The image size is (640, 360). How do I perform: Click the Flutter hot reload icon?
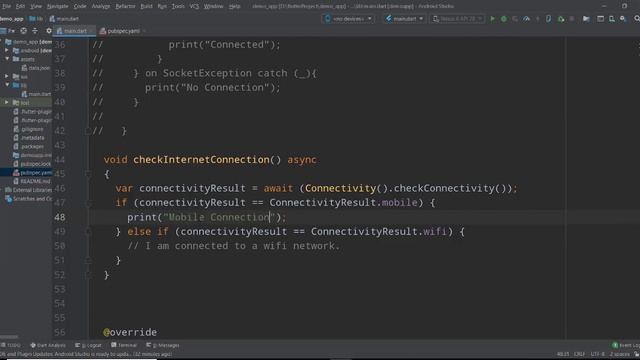538,19
